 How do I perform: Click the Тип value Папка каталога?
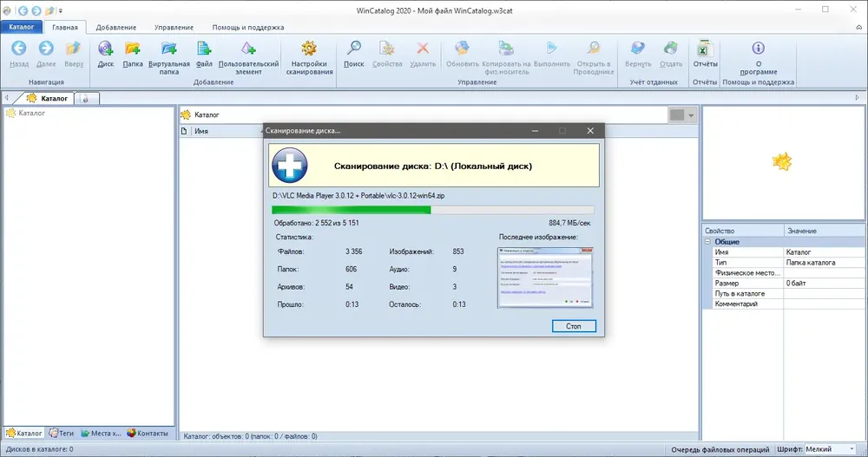tap(825, 263)
